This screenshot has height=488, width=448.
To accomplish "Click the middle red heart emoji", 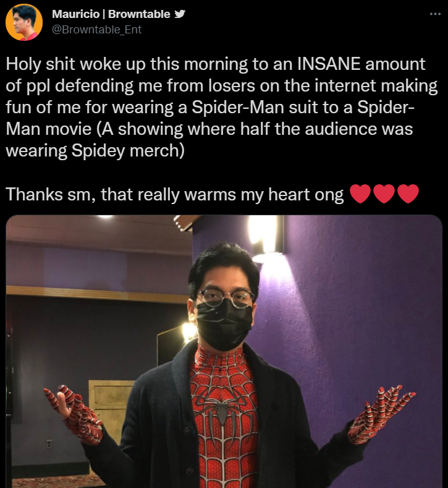I will [x=384, y=194].
